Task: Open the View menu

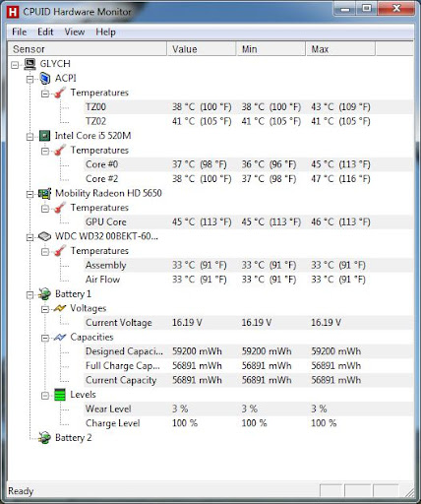Action: tap(75, 31)
